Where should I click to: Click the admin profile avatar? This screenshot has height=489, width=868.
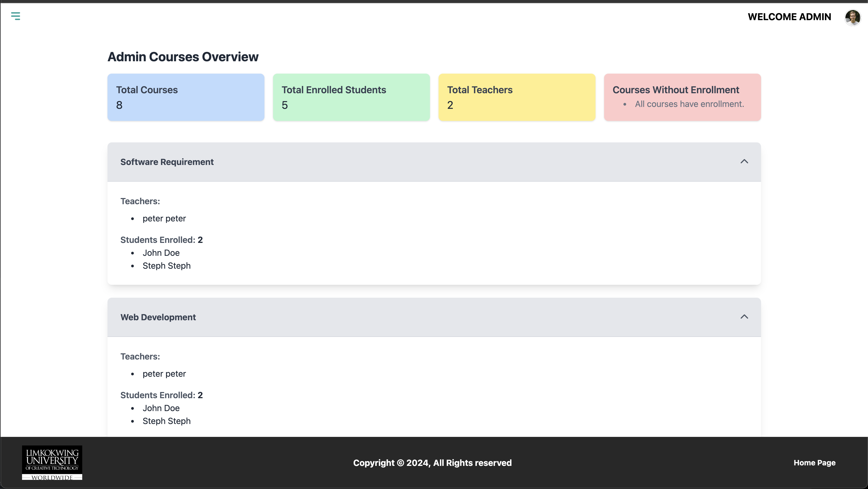coord(852,17)
